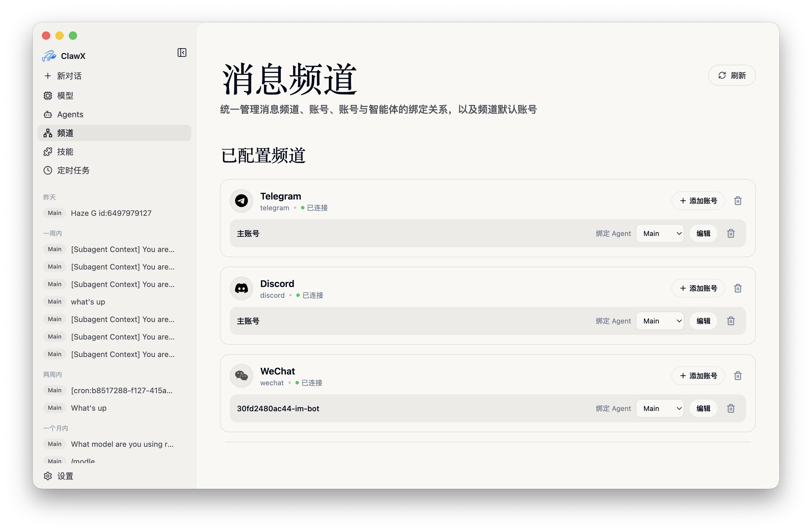
Task: Open 定时任务 scheduled tasks
Action: pyautogui.click(x=114, y=170)
